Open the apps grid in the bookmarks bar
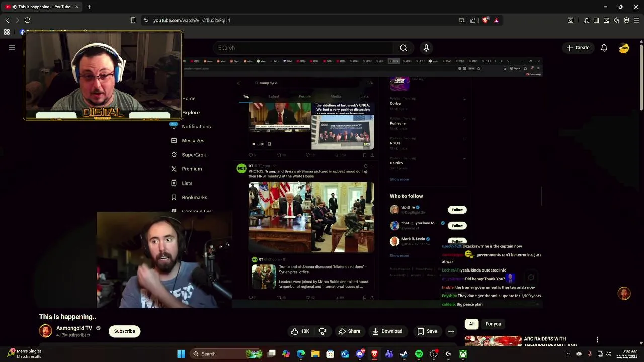Screen dimensions: 644x362 (x=7, y=32)
